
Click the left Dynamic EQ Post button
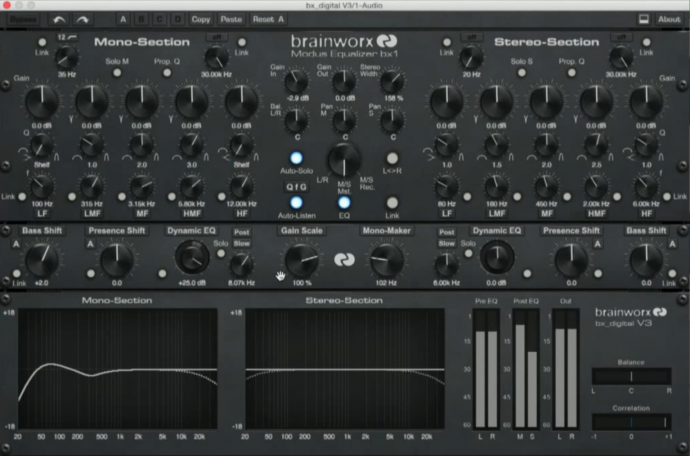(242, 232)
